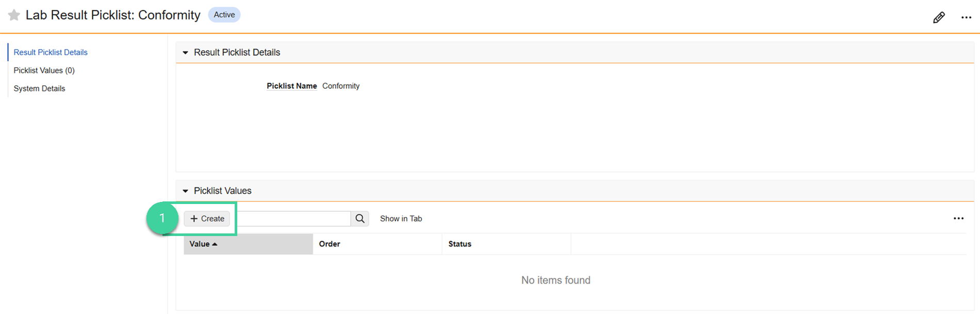The height and width of the screenshot is (314, 980).
Task: Select the pencil edit icon in the header
Action: click(x=939, y=17)
